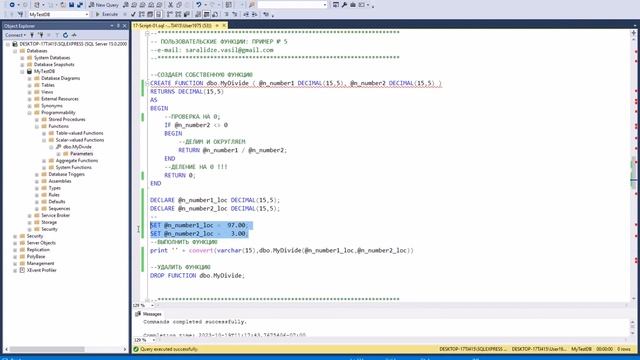
Task: Select the dbo.MyDivide function in tree
Action: point(77,147)
